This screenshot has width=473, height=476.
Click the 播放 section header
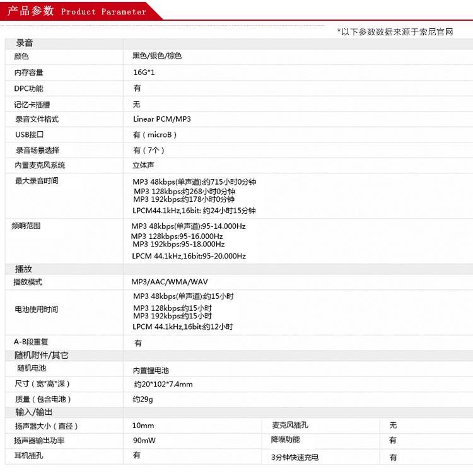[x=24, y=269]
